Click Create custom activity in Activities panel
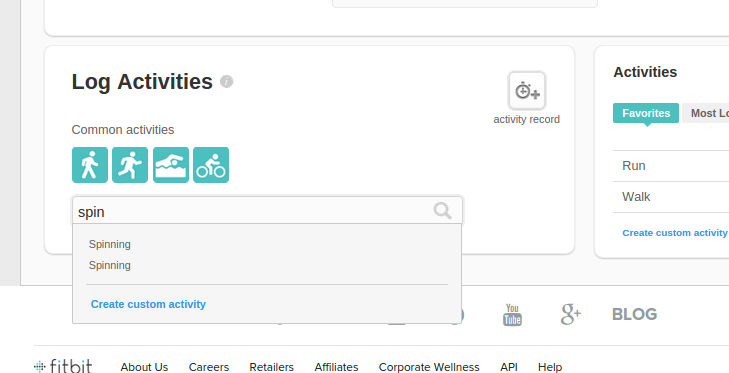The image size is (729, 373). pyautogui.click(x=675, y=233)
